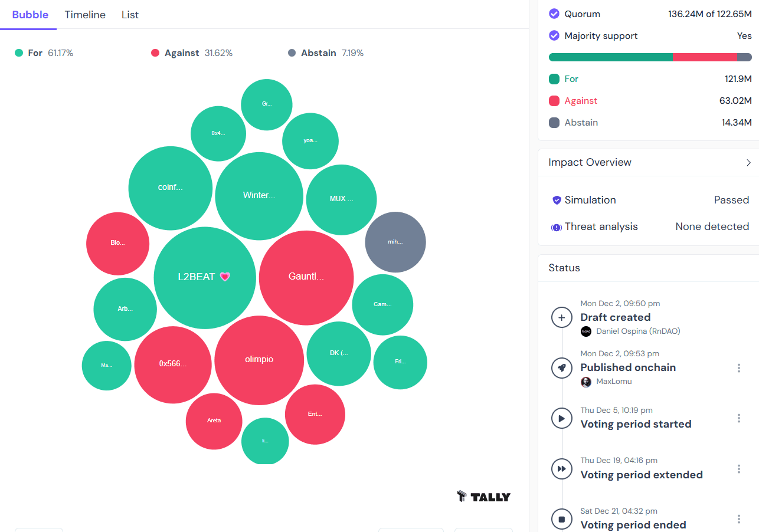
Task: Click the MUX ... bubble
Action: 341,199
